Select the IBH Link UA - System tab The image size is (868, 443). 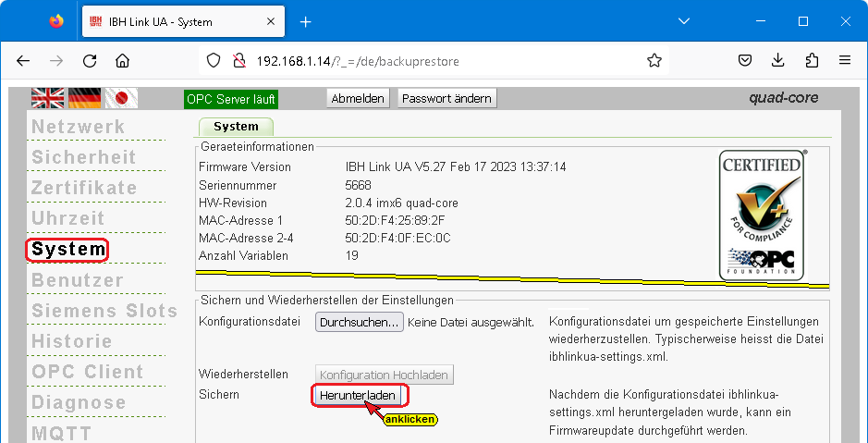(183, 22)
